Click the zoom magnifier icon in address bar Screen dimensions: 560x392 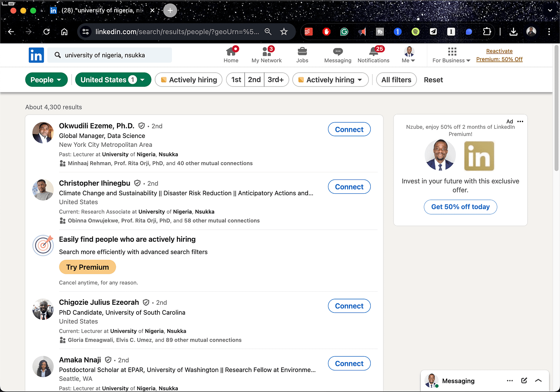pos(268,32)
